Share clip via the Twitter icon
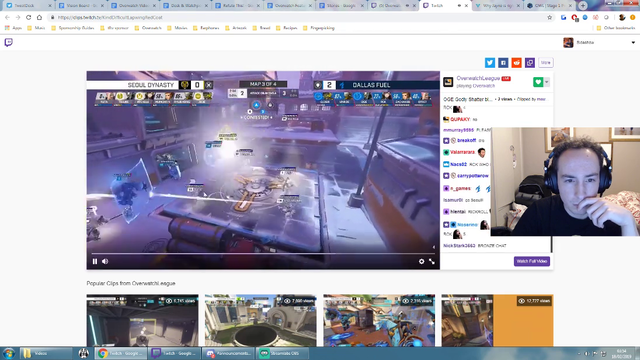Image resolution: width=640 pixels, height=360 pixels. tap(490, 62)
